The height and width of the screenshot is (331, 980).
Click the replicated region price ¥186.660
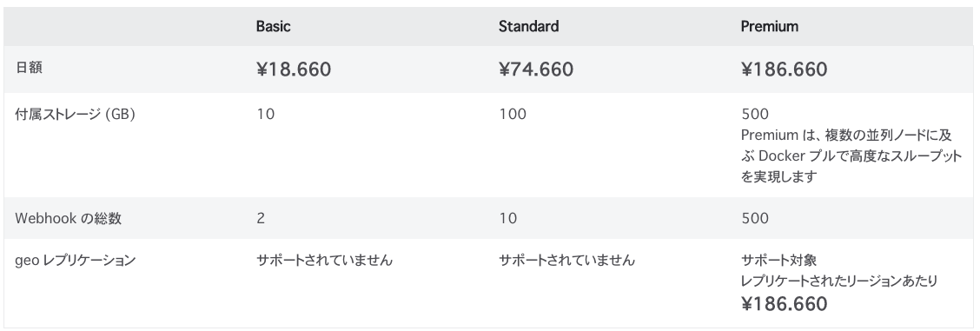point(784,304)
